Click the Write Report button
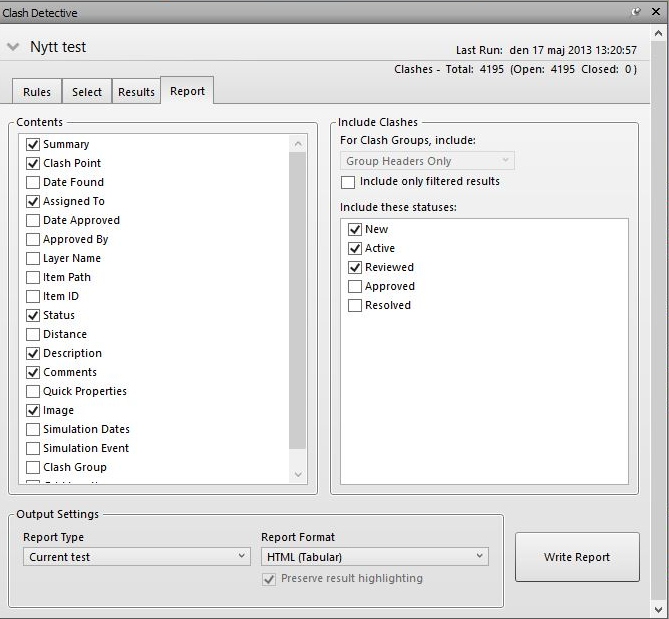 pos(577,557)
